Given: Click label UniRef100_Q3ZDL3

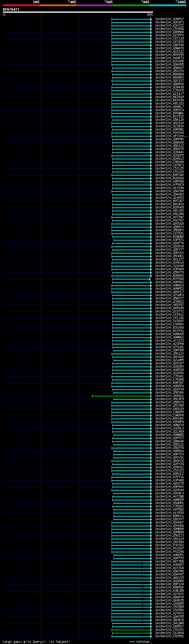Looking at the screenshot, I should [x=170, y=428].
